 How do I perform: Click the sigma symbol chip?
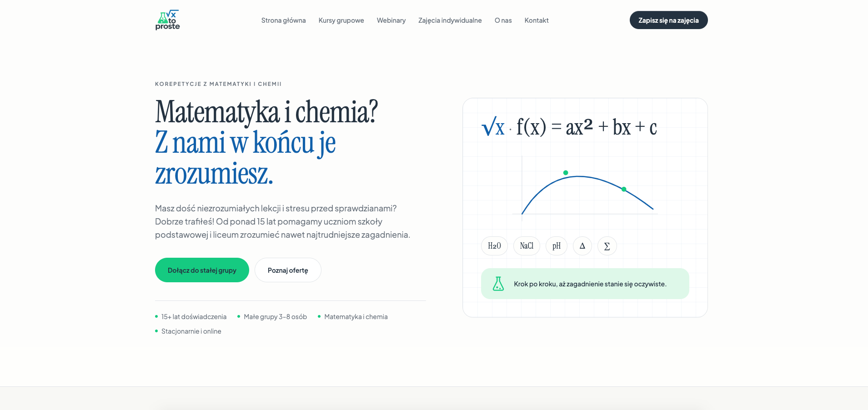pyautogui.click(x=607, y=246)
